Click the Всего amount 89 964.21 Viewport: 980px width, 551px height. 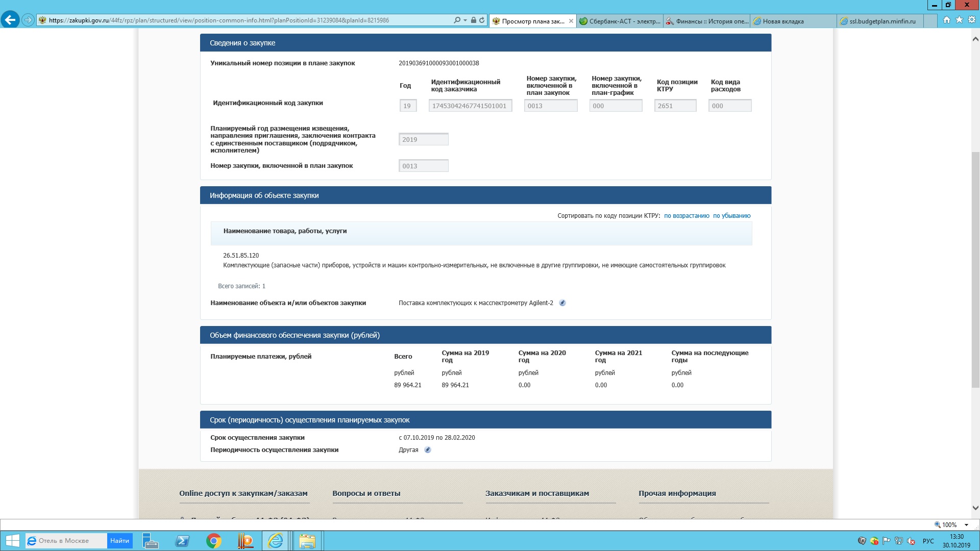[x=408, y=385]
